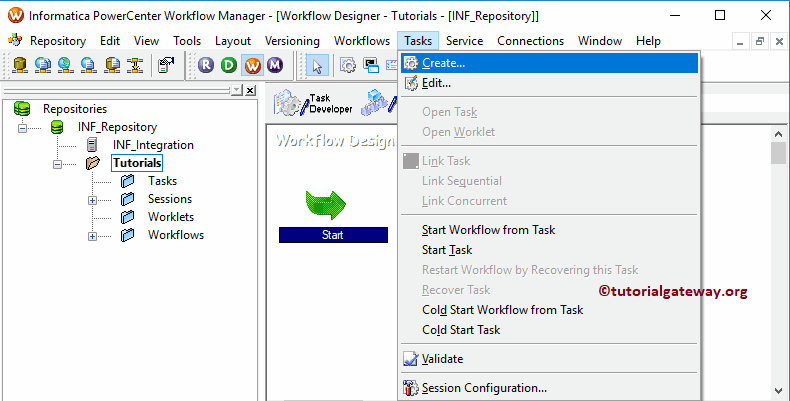The height and width of the screenshot is (401, 790).
Task: Choose Edit... in the Tasks dropdown
Action: tap(549, 84)
